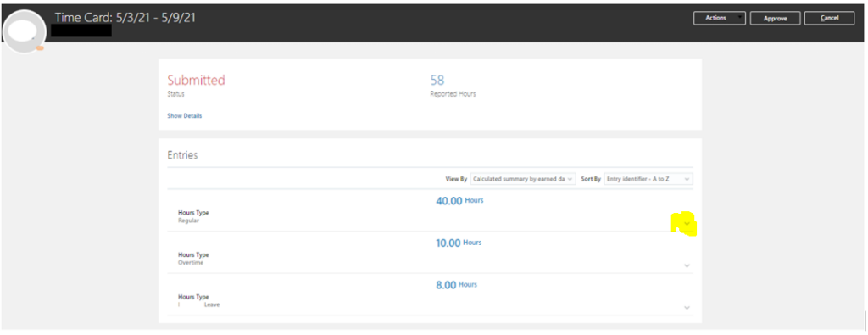Select the 40.00 Hours value
868x335 pixels.
point(459,201)
